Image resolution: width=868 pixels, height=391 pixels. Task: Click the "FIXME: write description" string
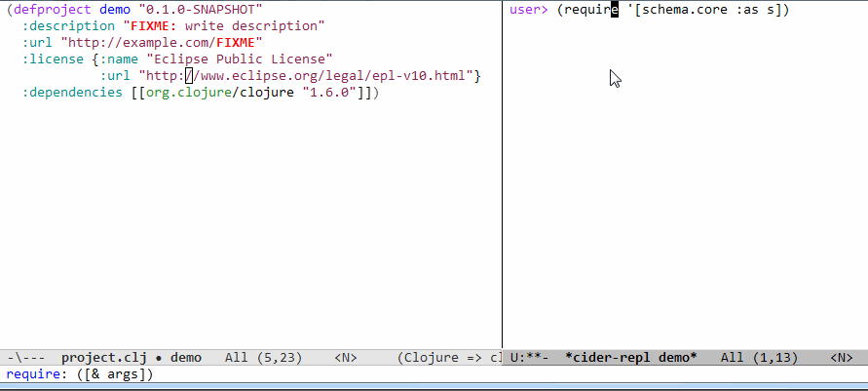[224, 26]
